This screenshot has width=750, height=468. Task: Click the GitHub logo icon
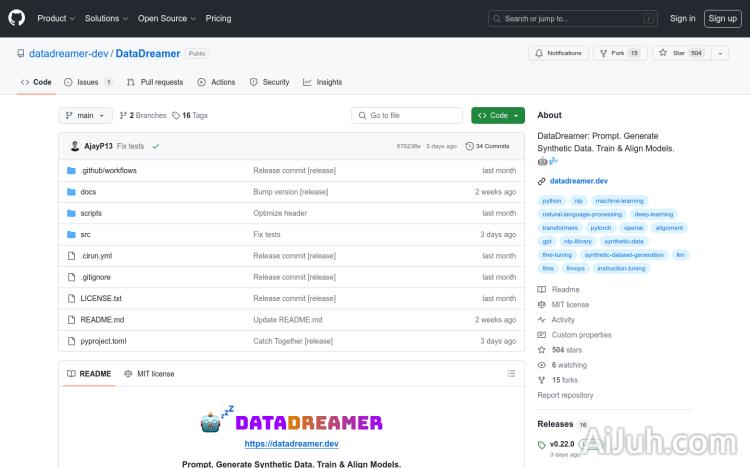pos(16,18)
